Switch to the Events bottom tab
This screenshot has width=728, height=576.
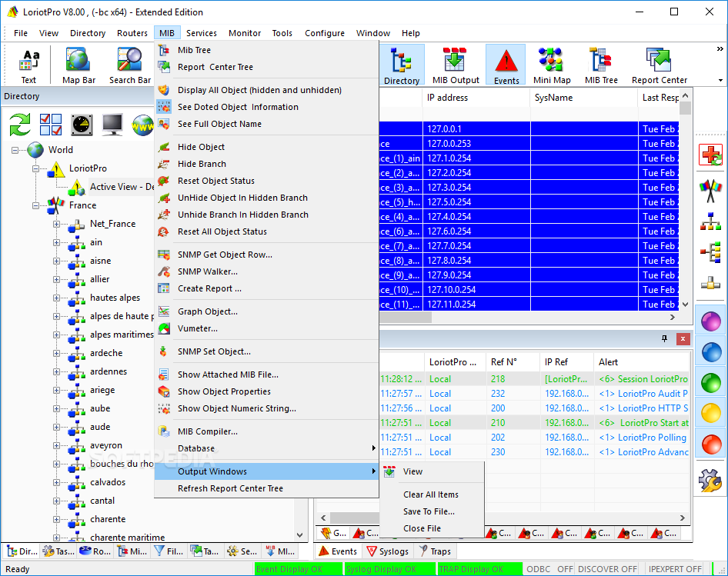(338, 551)
